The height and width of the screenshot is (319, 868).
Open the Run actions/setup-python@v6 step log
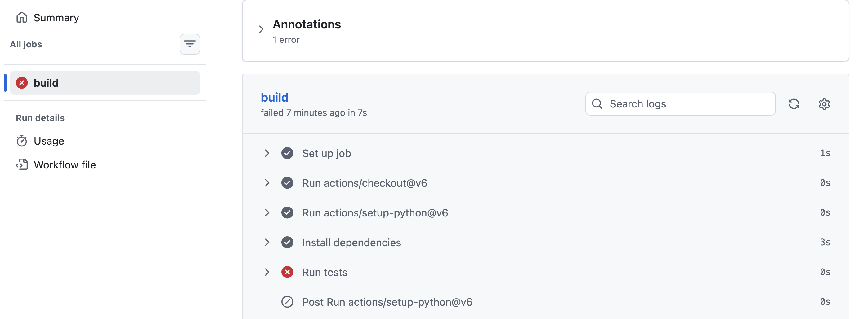point(375,213)
